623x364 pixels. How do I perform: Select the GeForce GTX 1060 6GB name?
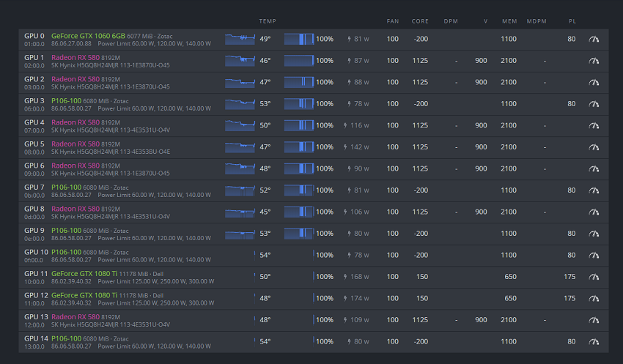pyautogui.click(x=88, y=36)
